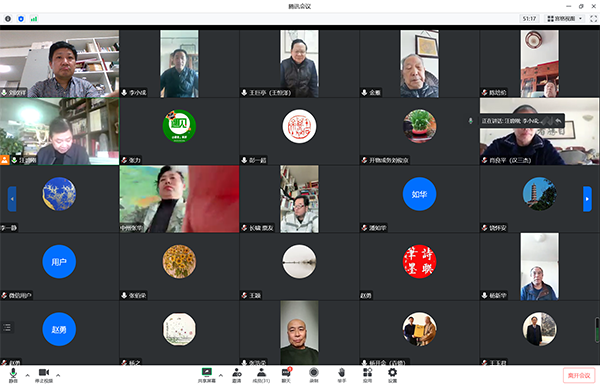Go to the previous page of participants

12,199
